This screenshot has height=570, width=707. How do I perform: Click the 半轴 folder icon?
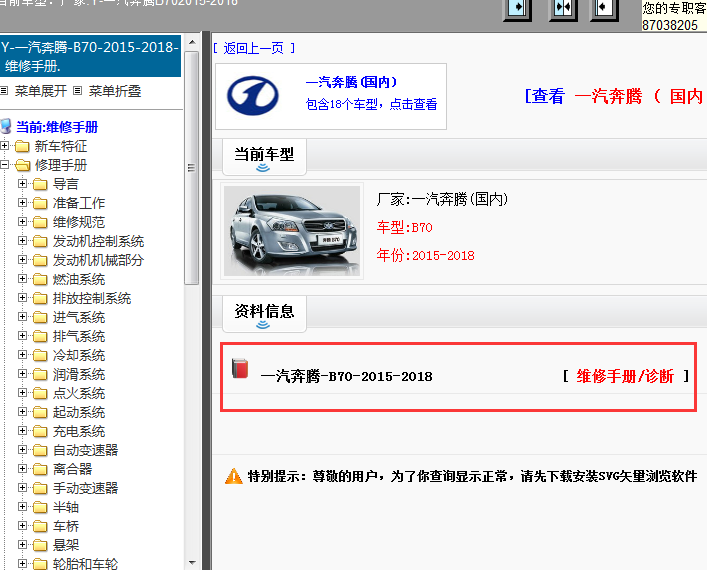40,507
